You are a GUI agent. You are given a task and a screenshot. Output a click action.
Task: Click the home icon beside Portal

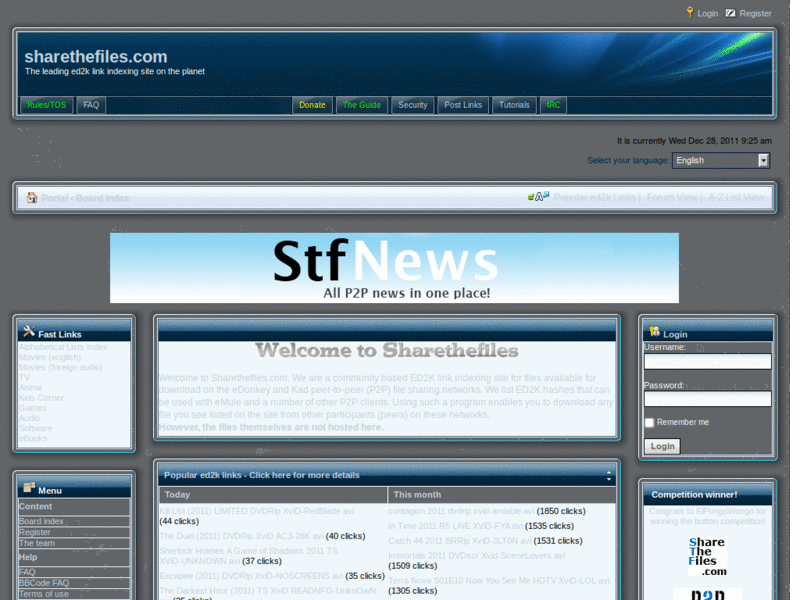coord(32,197)
